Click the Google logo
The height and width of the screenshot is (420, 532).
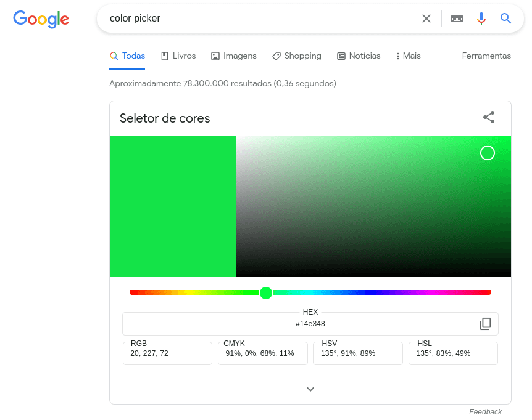click(x=41, y=19)
